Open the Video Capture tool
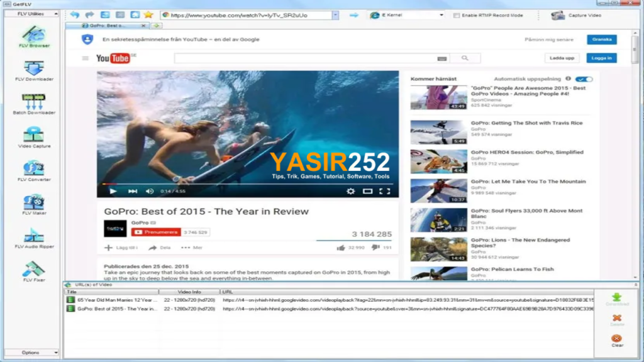 (34, 138)
